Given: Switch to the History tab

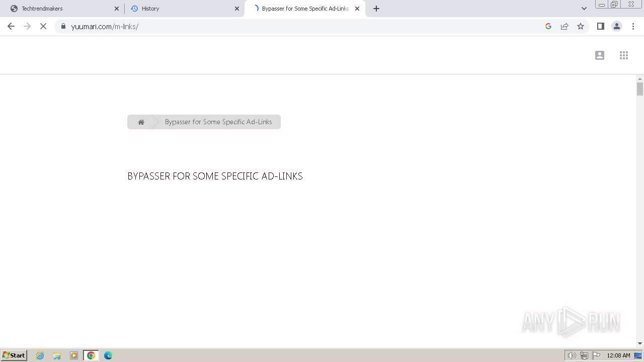Looking at the screenshot, I should [x=184, y=9].
